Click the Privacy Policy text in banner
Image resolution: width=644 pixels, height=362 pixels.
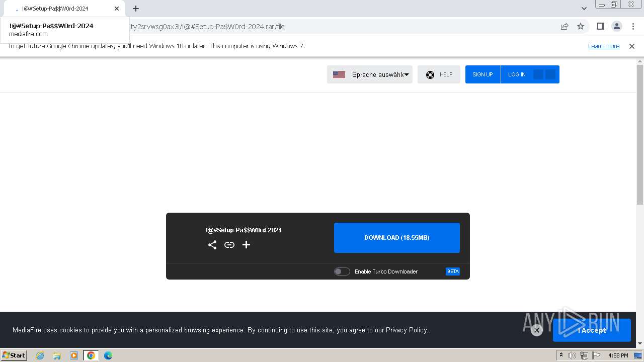coord(407,330)
